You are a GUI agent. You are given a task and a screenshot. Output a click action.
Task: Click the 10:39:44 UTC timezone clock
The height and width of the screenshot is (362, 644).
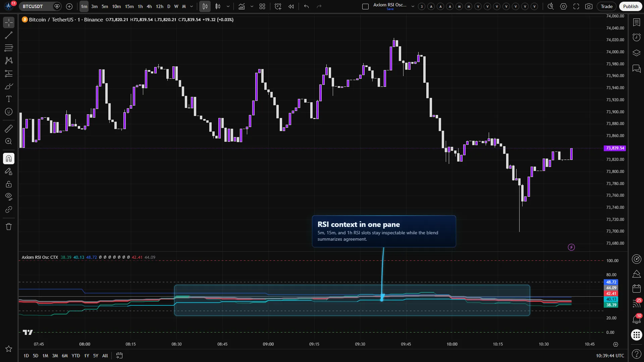pyautogui.click(x=610, y=356)
